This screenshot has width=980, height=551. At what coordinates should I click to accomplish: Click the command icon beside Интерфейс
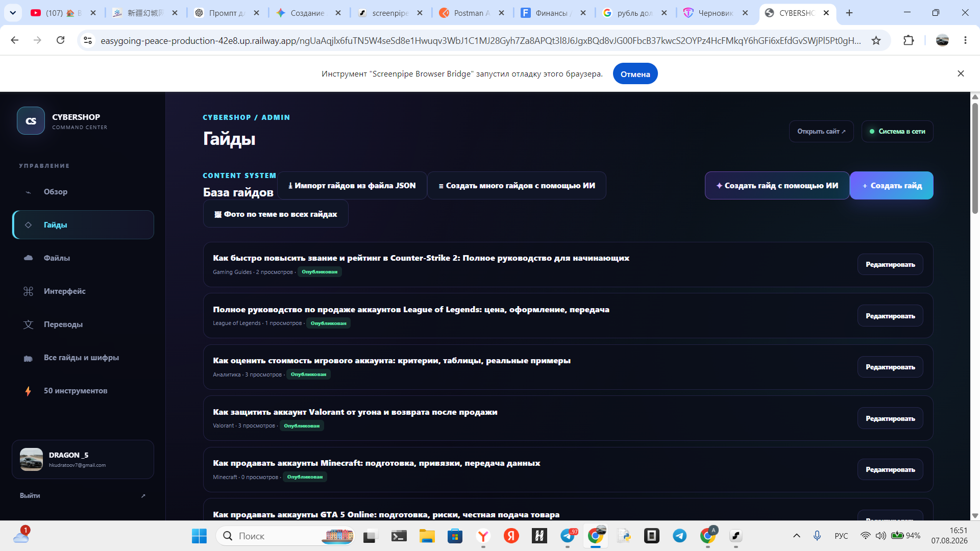(x=28, y=291)
